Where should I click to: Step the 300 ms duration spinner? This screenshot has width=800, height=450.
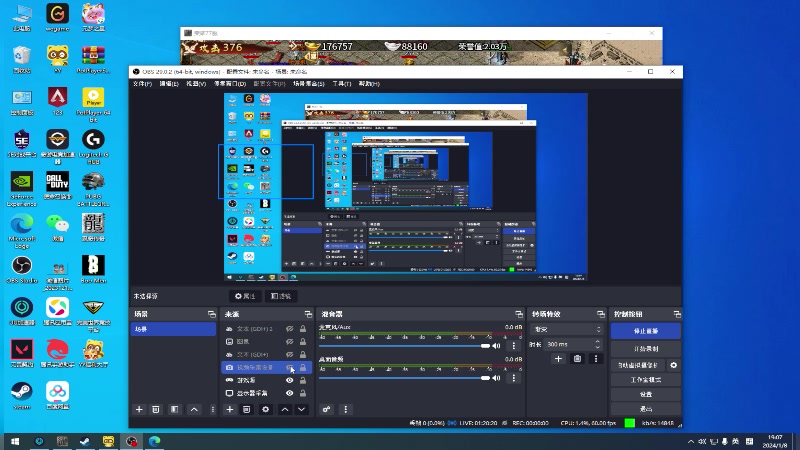point(597,344)
